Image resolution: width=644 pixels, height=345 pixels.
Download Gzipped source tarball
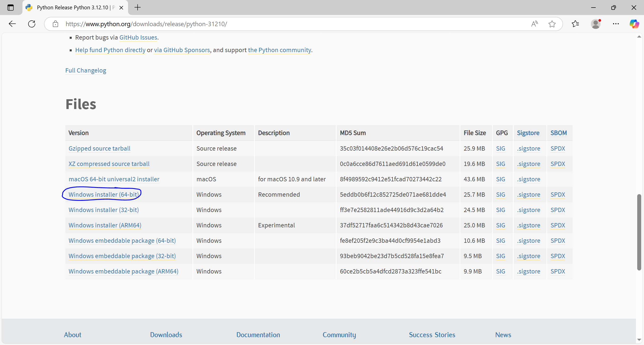point(99,149)
